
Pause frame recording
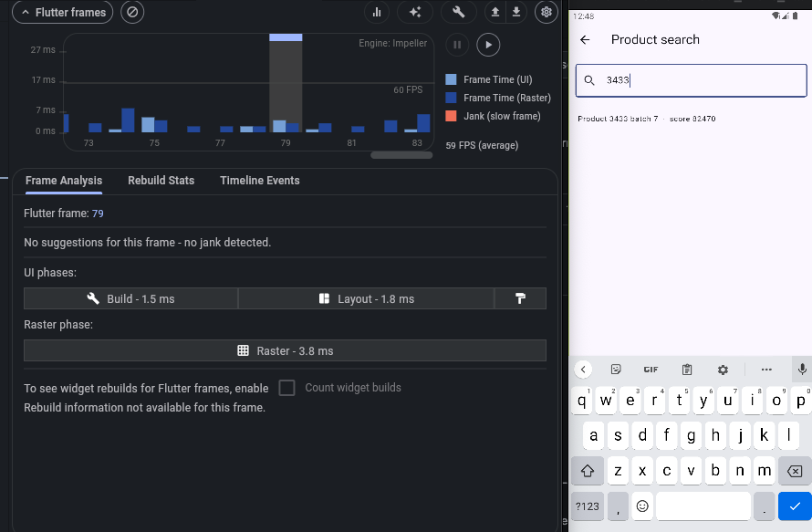click(x=457, y=45)
